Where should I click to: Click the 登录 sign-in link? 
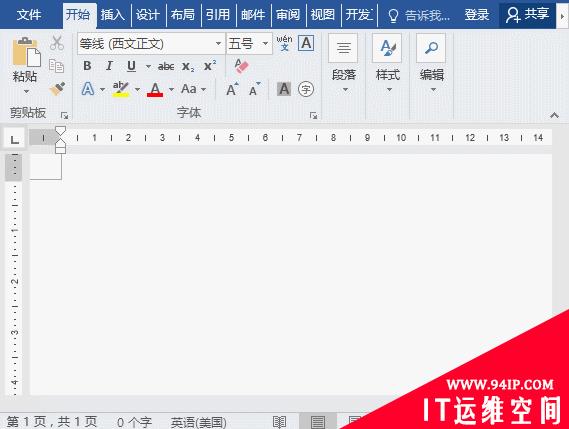[x=477, y=15]
